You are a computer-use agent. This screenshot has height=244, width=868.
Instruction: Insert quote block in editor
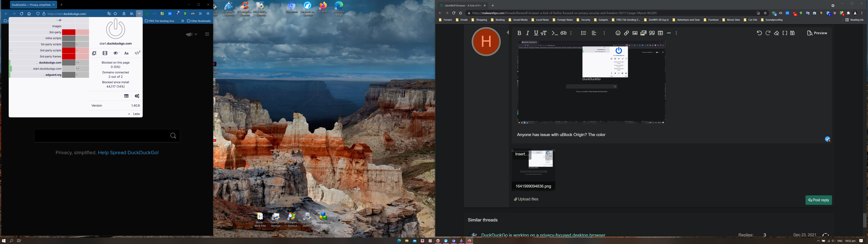tap(652, 33)
